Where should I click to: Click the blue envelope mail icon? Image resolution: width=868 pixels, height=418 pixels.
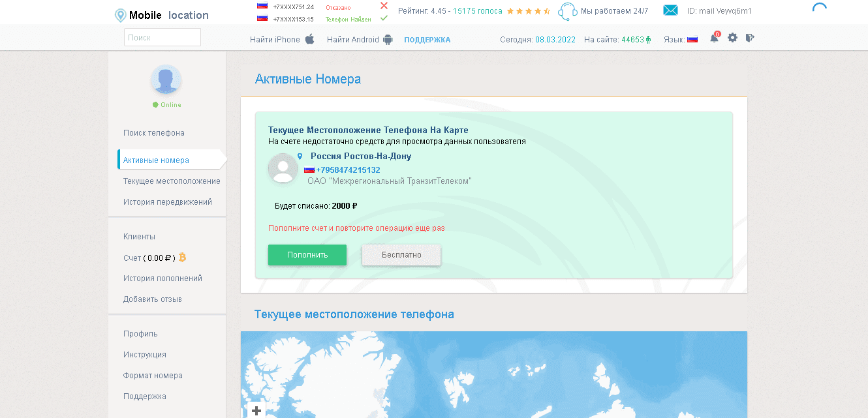670,10
